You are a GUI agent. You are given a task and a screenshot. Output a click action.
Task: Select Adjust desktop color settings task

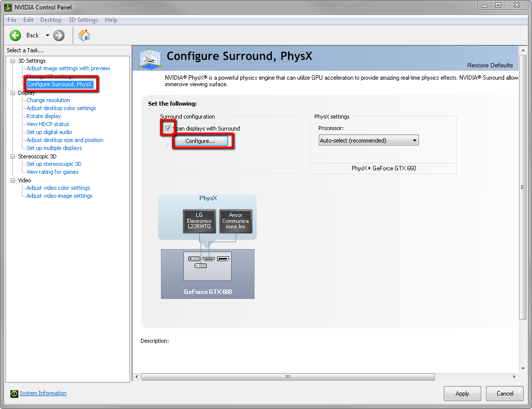tap(61, 108)
